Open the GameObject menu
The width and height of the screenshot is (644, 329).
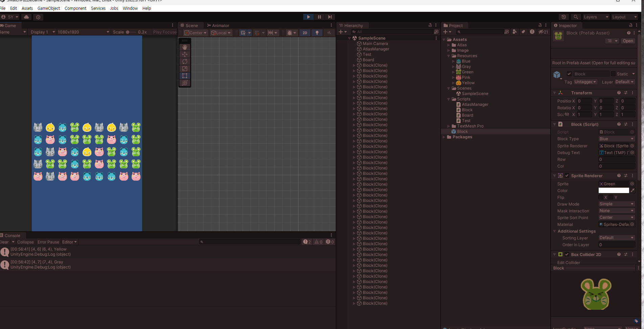pos(49,8)
